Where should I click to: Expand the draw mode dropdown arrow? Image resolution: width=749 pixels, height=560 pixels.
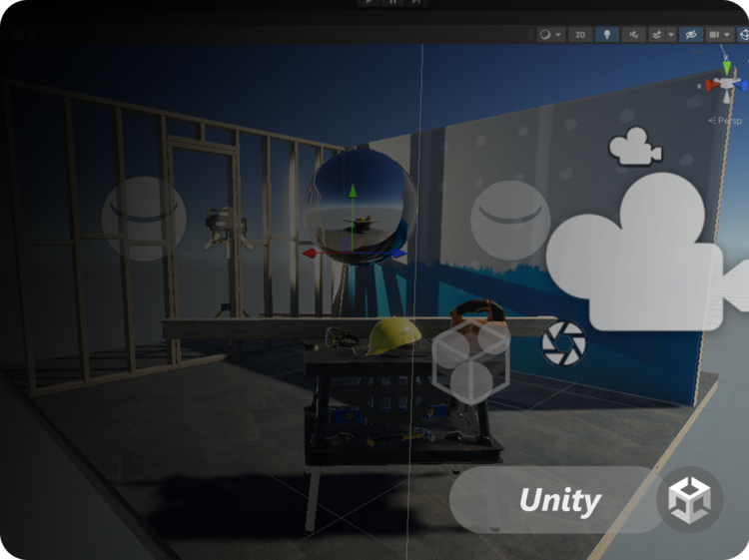[x=558, y=34]
